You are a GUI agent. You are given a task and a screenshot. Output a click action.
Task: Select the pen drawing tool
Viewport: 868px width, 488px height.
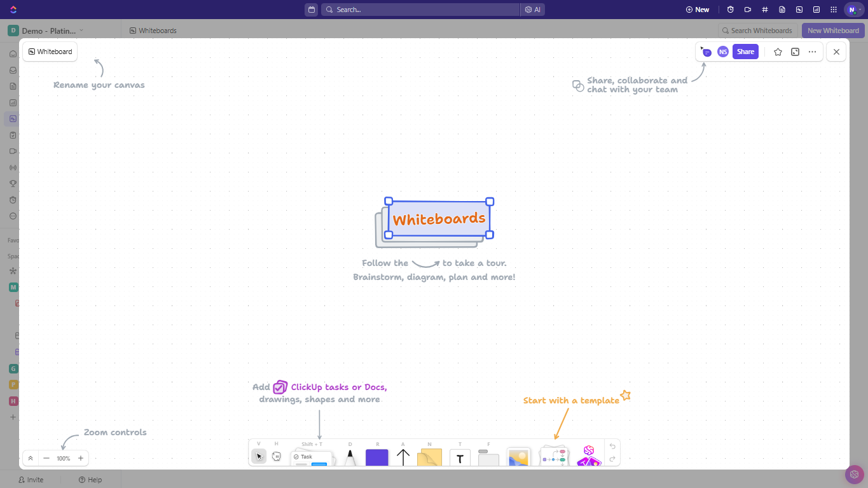click(350, 458)
